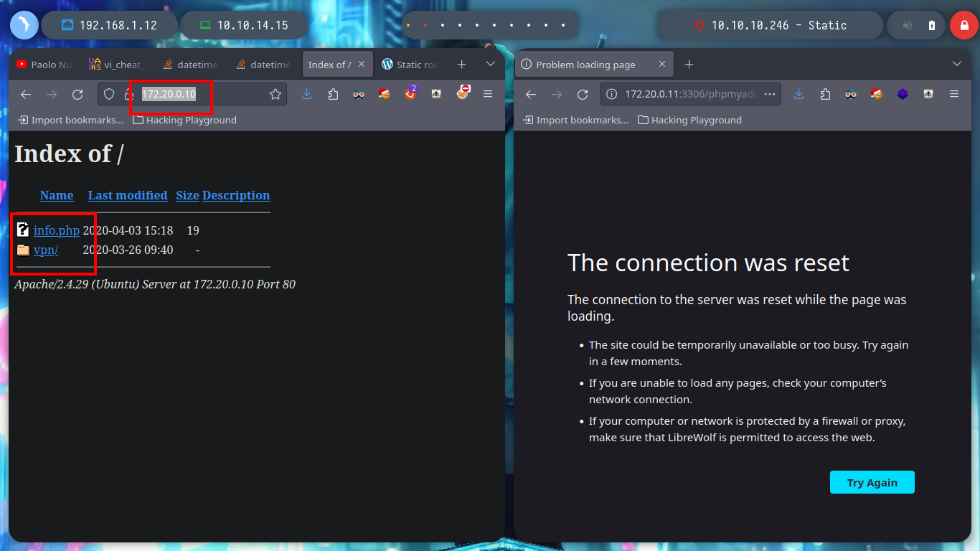This screenshot has height=551, width=980.
Task: Expand the tab list chevron in right browser
Action: [x=957, y=64]
